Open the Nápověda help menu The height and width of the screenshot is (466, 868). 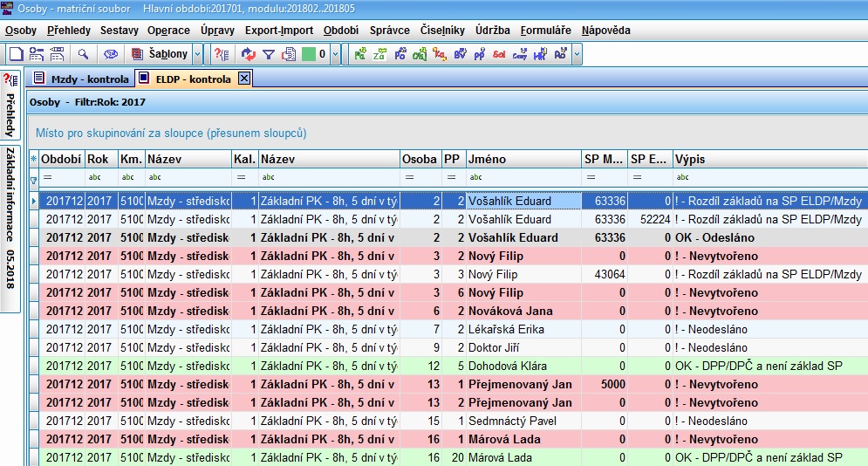click(x=606, y=31)
